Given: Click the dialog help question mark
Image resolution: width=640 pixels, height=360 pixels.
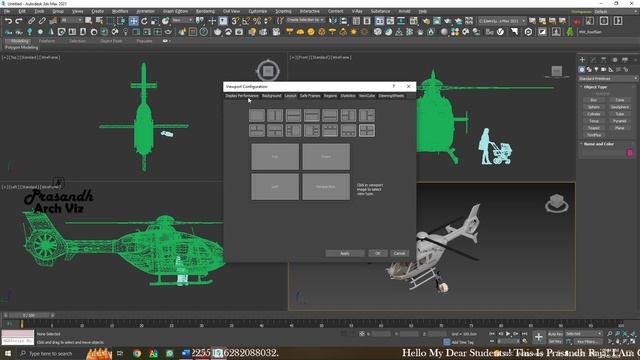Looking at the screenshot, I should point(393,87).
